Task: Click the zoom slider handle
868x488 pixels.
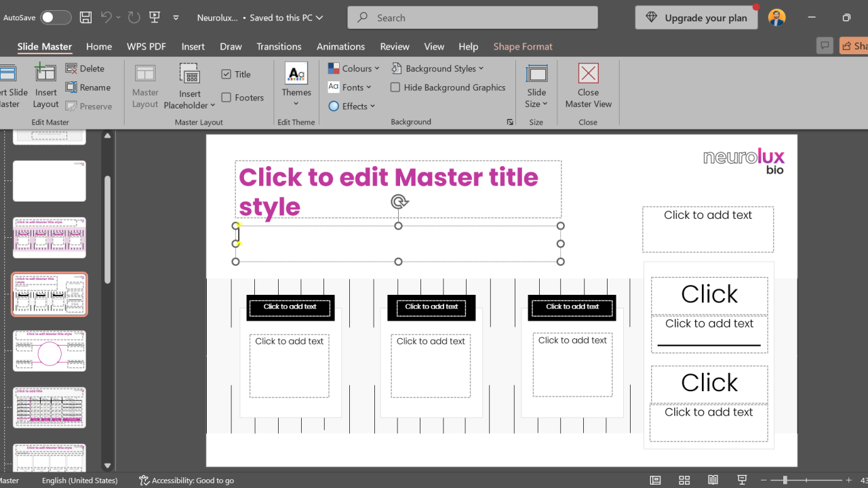Action: pos(785,480)
